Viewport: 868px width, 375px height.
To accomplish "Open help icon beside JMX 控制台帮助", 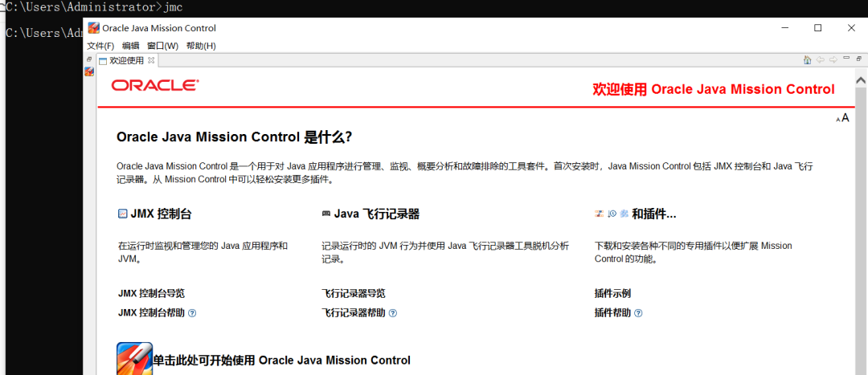I will (192, 313).
